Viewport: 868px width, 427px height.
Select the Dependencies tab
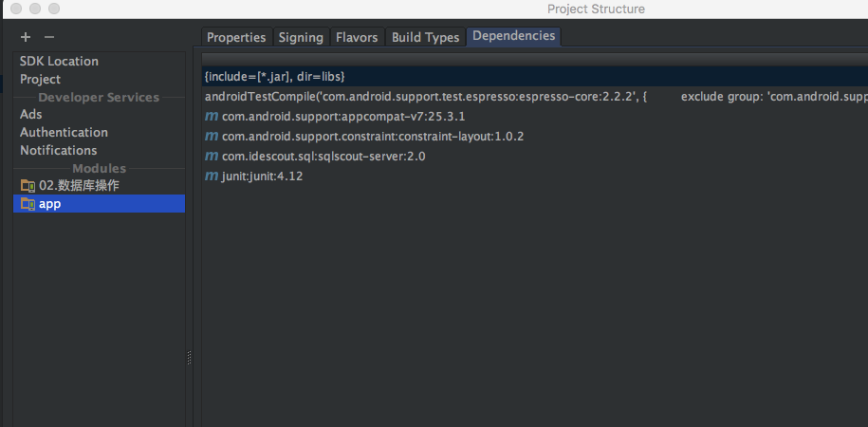point(513,36)
